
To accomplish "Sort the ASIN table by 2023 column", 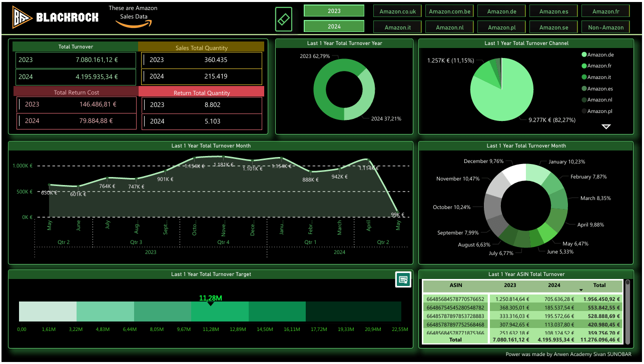I will click(510, 285).
